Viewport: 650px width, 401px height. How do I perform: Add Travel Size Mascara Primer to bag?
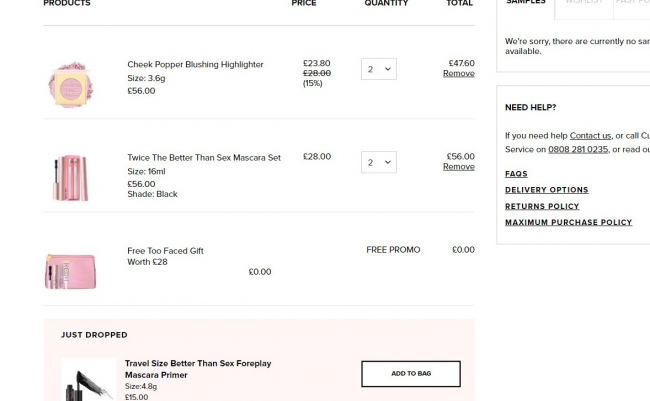click(x=411, y=374)
